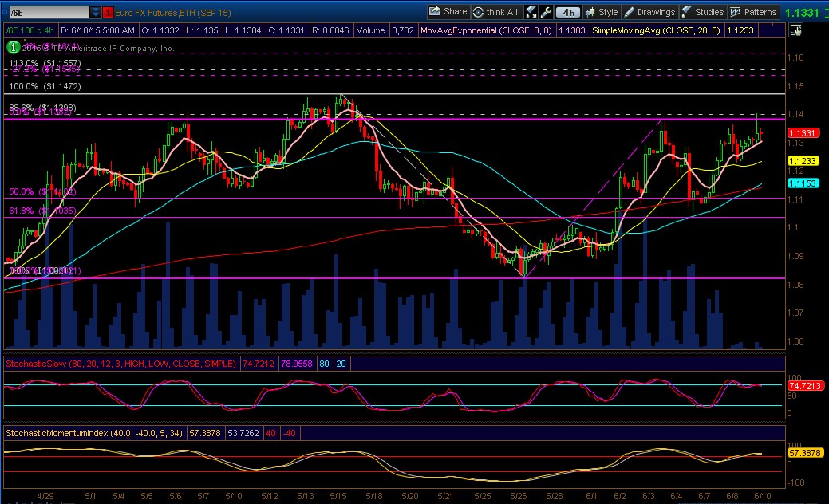Select the 113.0% ($1.1557) Fibonacci label
829x504 pixels.
pyautogui.click(x=45, y=63)
